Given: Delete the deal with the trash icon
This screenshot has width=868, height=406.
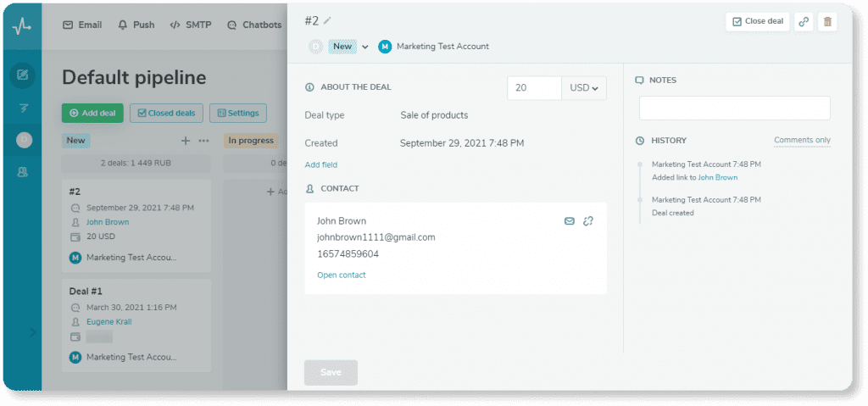Looking at the screenshot, I should pos(827,22).
